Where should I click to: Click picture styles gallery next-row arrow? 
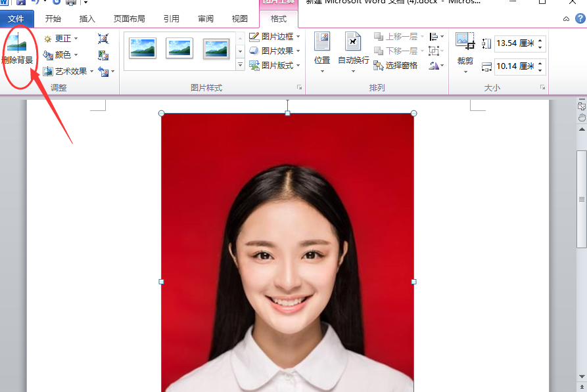241,51
